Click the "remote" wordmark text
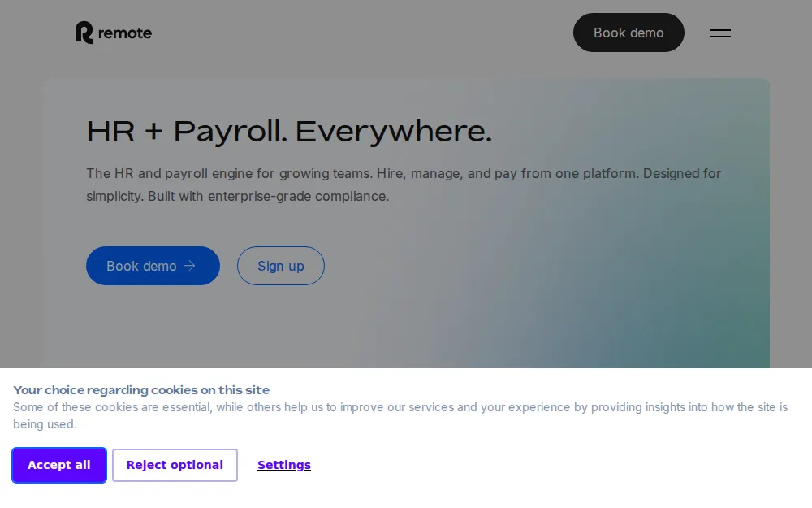The image size is (812, 508). point(125,33)
